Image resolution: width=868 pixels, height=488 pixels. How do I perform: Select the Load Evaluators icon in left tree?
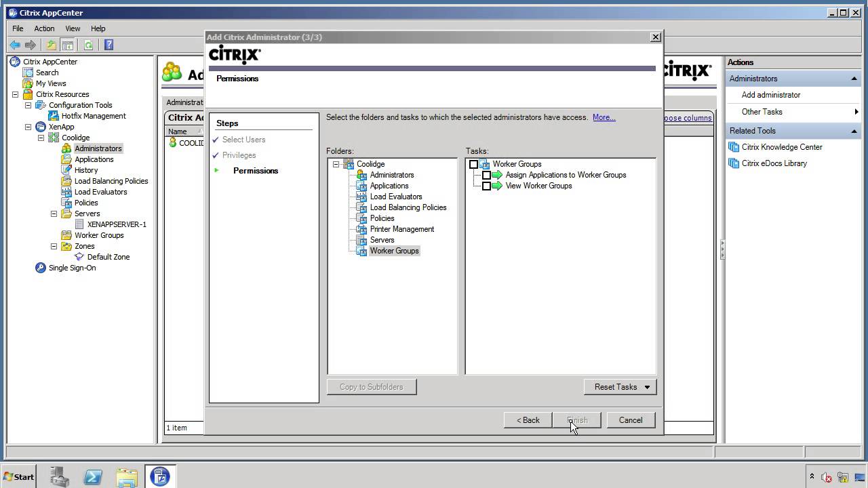coord(66,192)
